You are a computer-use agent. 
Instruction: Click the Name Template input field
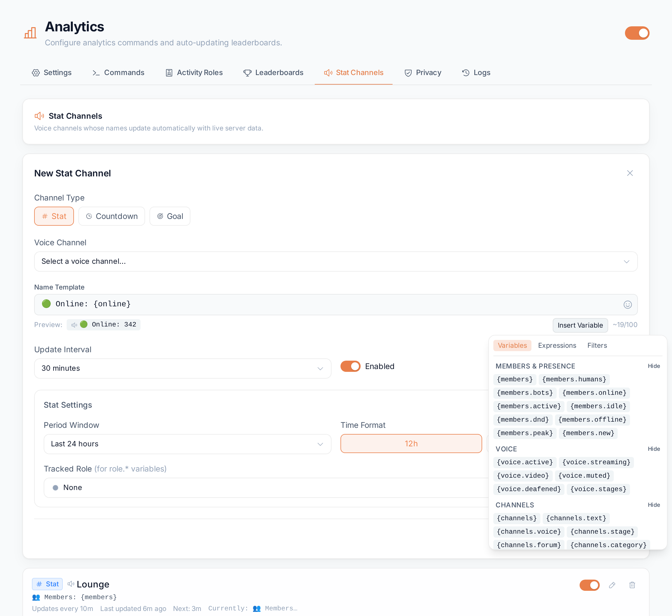tap(336, 305)
